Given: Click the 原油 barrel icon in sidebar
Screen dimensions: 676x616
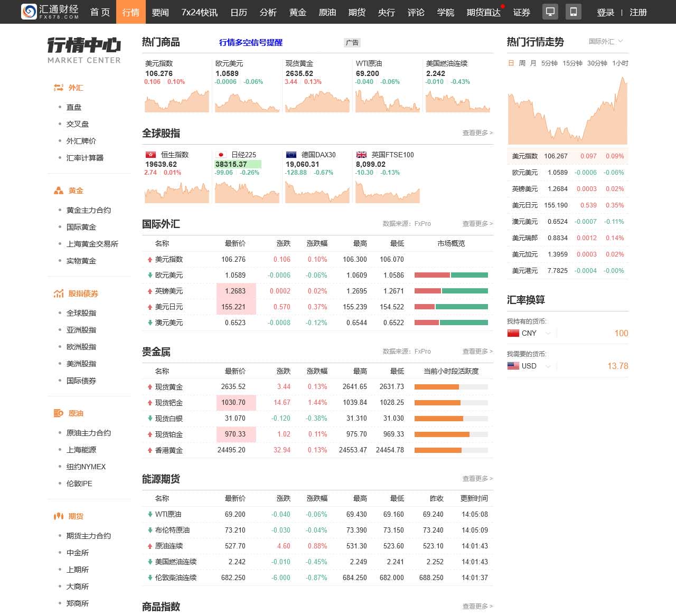Looking at the screenshot, I should tap(59, 413).
